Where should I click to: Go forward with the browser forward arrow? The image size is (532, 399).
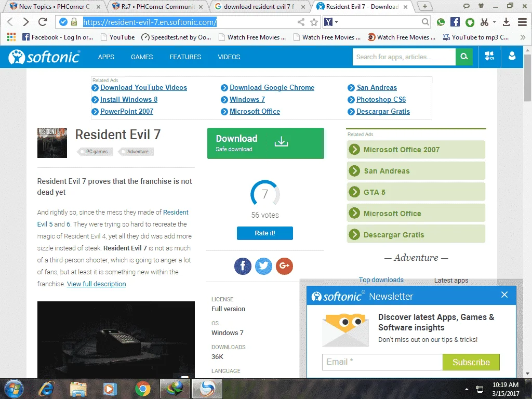point(26,22)
